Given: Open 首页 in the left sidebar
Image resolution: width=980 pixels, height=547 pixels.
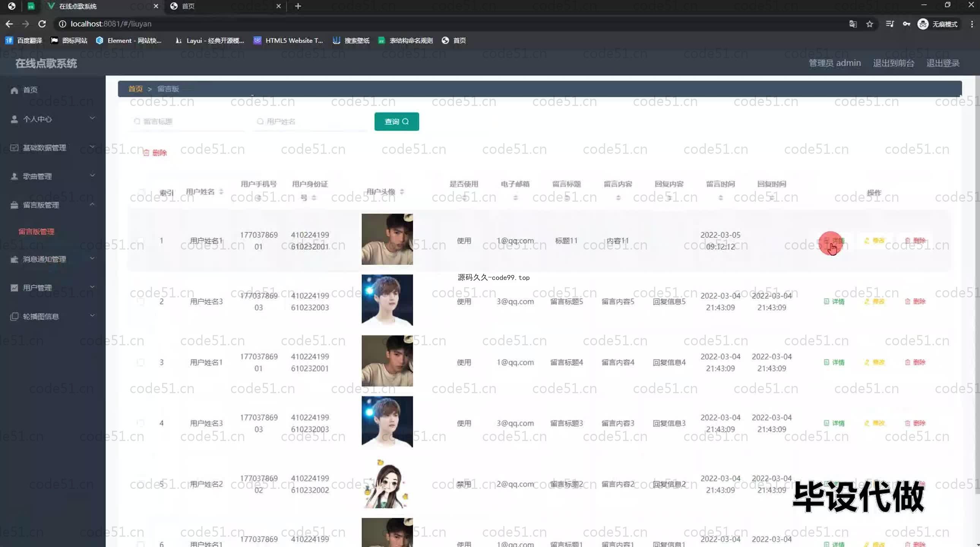Looking at the screenshot, I should click(x=53, y=90).
